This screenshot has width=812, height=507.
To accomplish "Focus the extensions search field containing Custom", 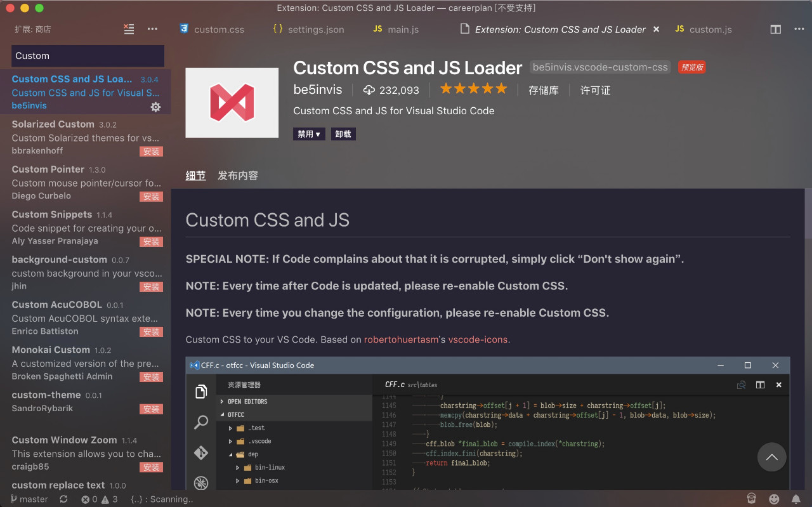I will click(88, 56).
